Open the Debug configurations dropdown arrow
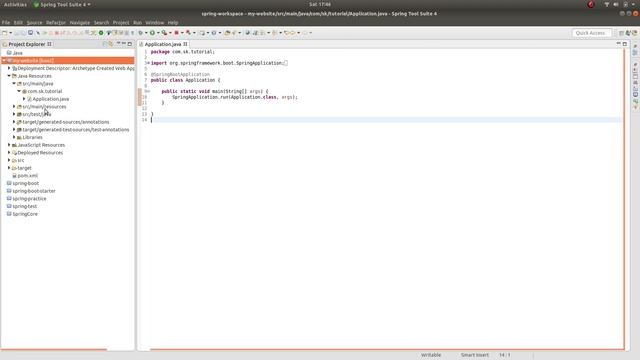 point(146,33)
